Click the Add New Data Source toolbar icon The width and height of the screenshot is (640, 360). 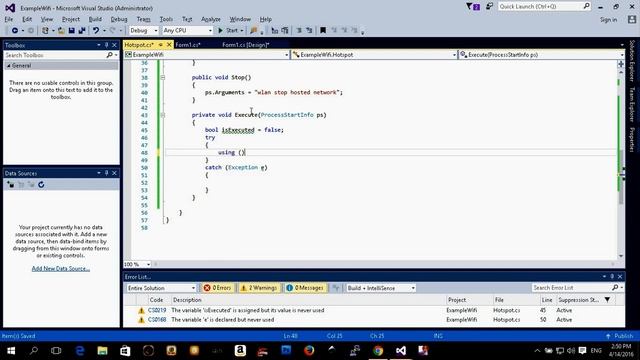pos(11,185)
